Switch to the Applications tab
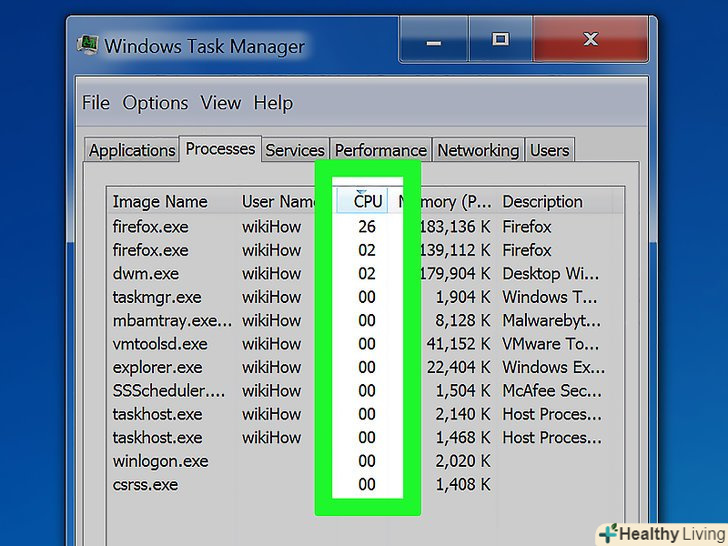728x546 pixels. click(132, 150)
